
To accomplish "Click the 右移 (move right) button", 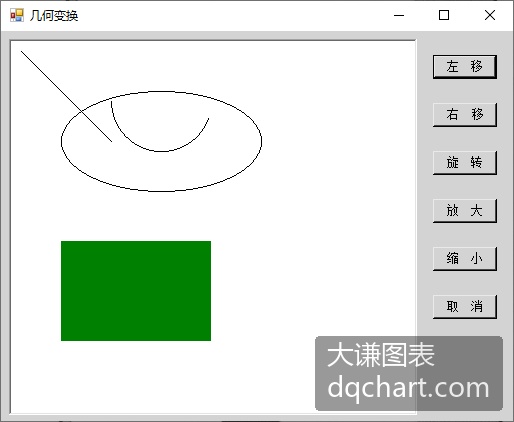I will (x=465, y=115).
